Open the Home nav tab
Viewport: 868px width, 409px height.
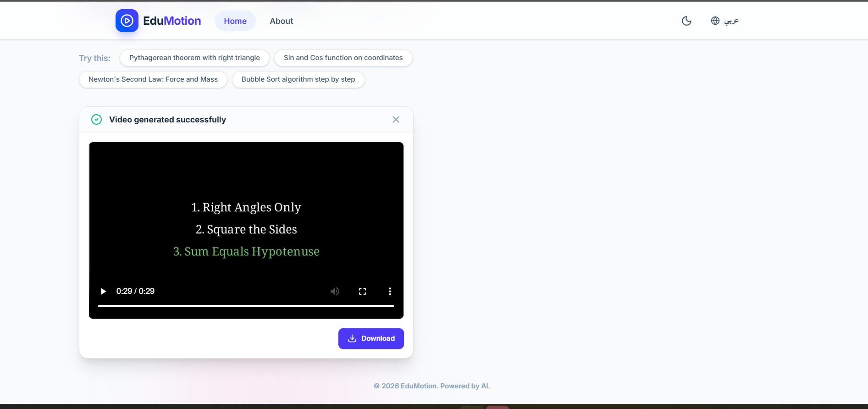[235, 21]
